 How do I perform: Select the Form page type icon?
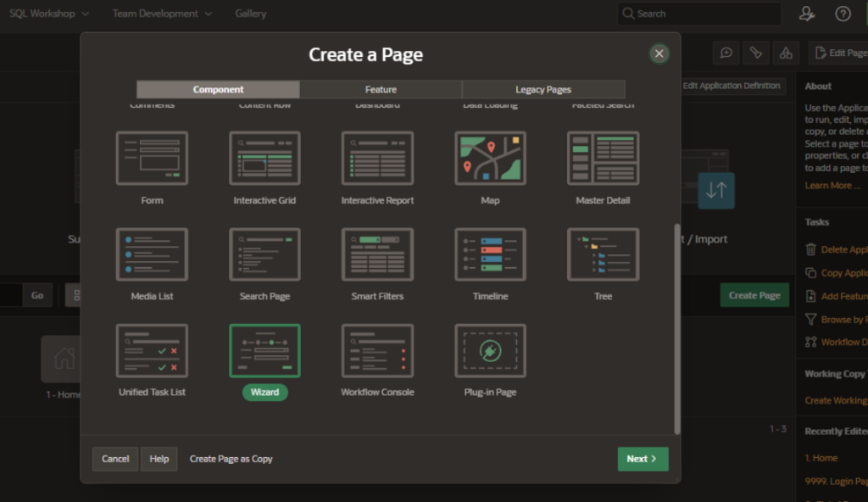pyautogui.click(x=152, y=158)
